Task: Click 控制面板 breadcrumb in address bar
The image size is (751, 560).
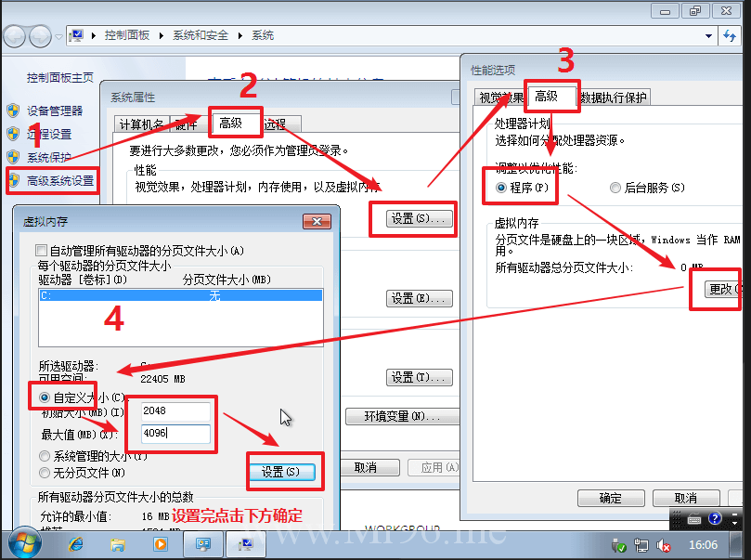Action: pyautogui.click(x=127, y=35)
